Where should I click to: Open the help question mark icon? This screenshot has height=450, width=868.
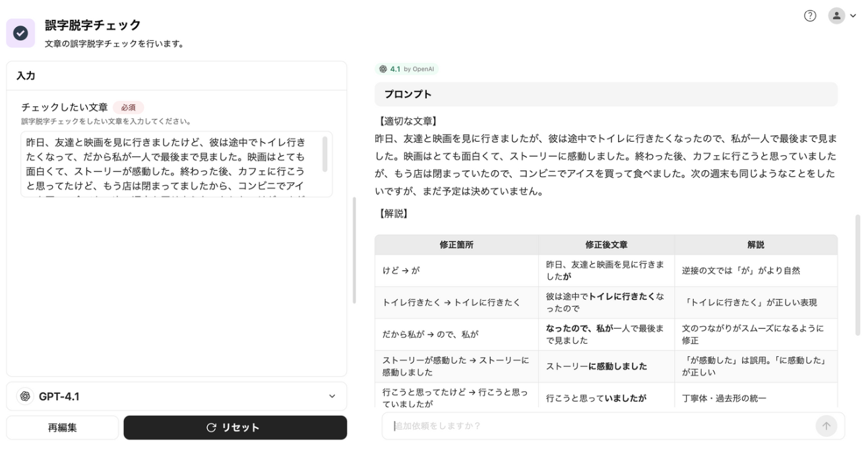coord(810,16)
